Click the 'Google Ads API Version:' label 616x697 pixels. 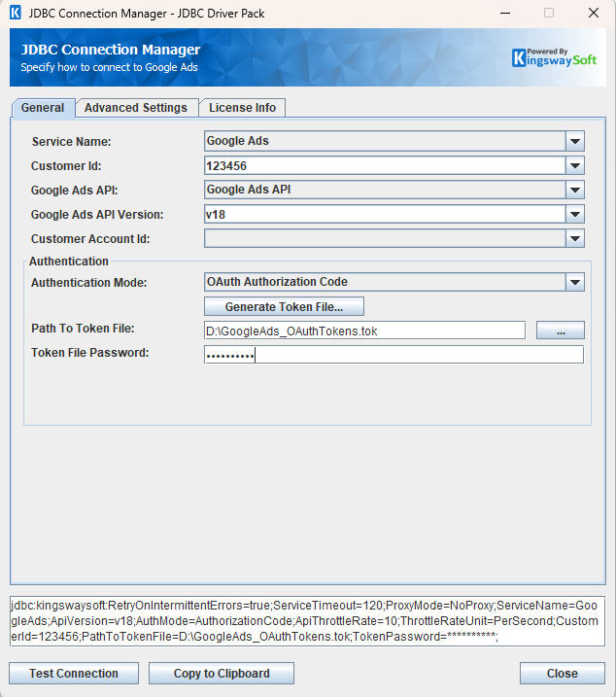coord(97,215)
